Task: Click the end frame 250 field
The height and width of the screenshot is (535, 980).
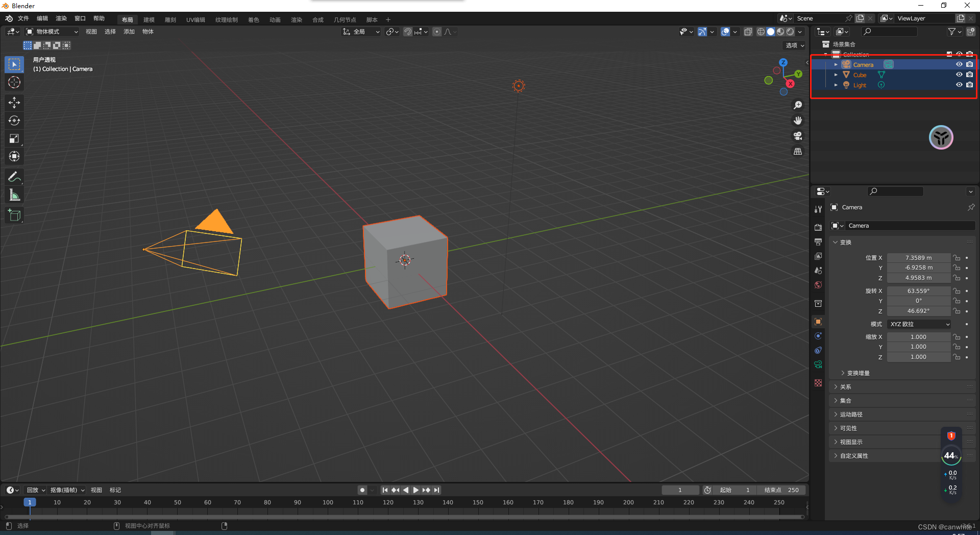Action: 781,490
